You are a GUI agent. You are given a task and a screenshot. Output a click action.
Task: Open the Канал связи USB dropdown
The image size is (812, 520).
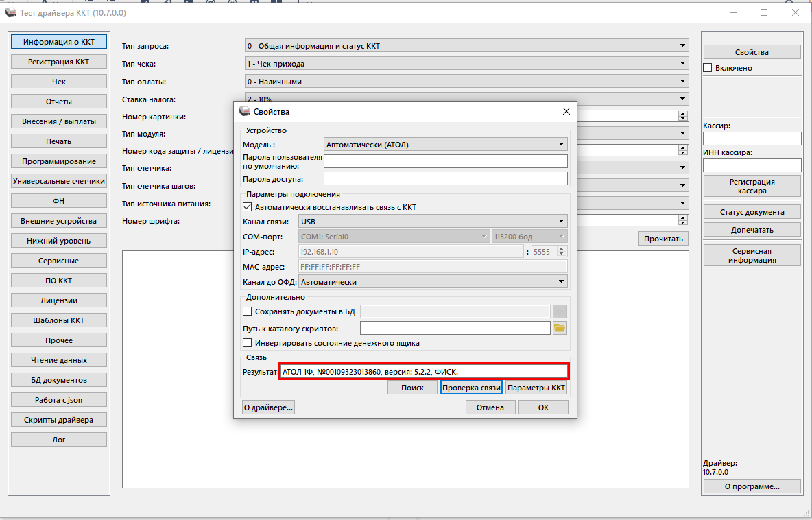point(433,221)
